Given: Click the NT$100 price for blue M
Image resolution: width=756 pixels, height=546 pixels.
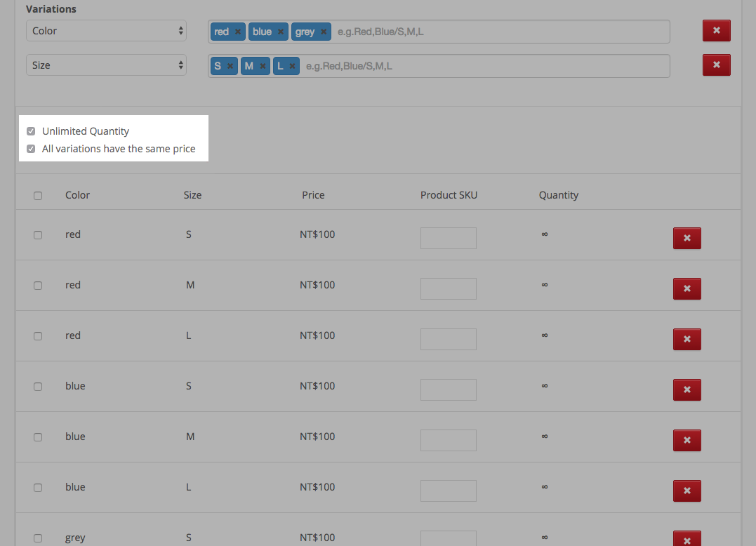Looking at the screenshot, I should pos(317,437).
